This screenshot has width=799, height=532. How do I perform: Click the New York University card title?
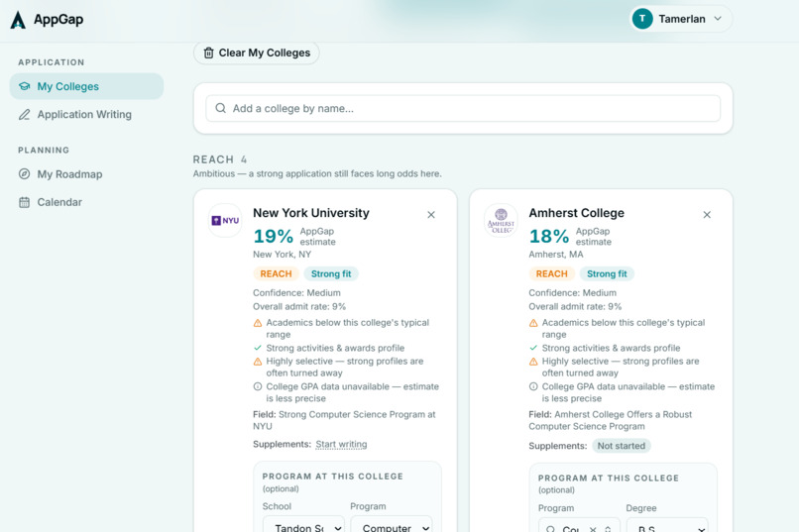point(311,213)
